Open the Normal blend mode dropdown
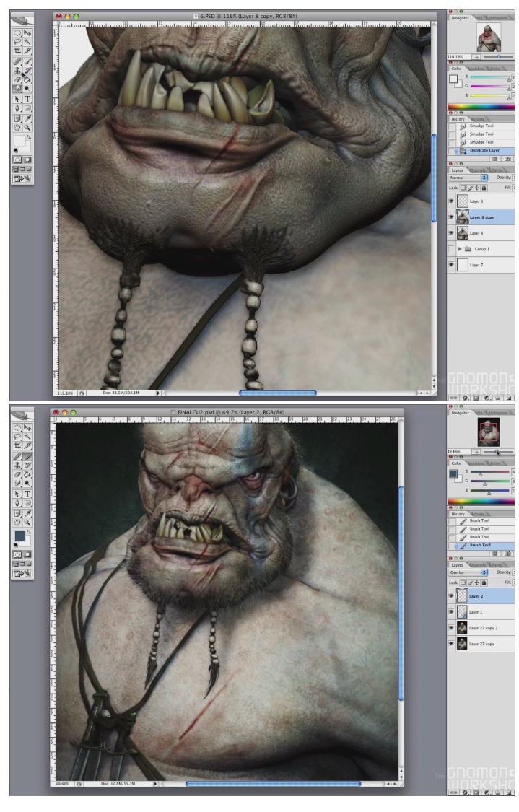519x812 pixels. (x=468, y=177)
